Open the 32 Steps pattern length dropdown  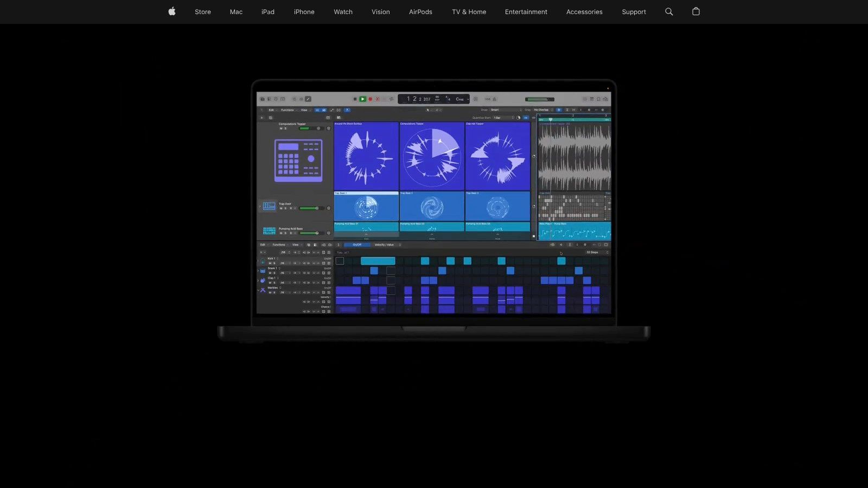[592, 252]
